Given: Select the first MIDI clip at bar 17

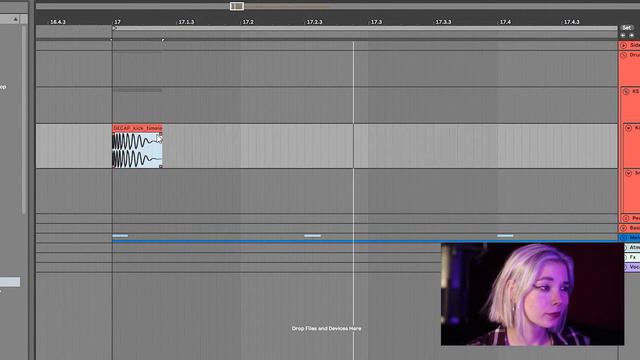Looking at the screenshot, I should pos(120,236).
